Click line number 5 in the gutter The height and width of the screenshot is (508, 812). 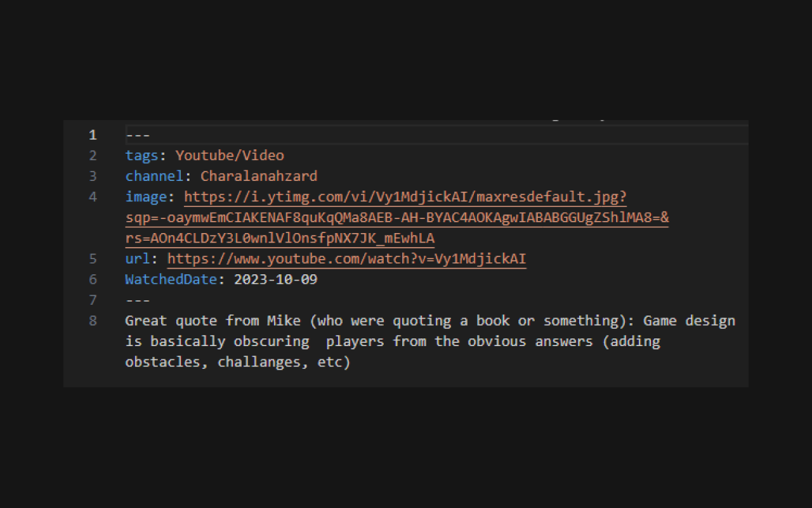click(93, 259)
